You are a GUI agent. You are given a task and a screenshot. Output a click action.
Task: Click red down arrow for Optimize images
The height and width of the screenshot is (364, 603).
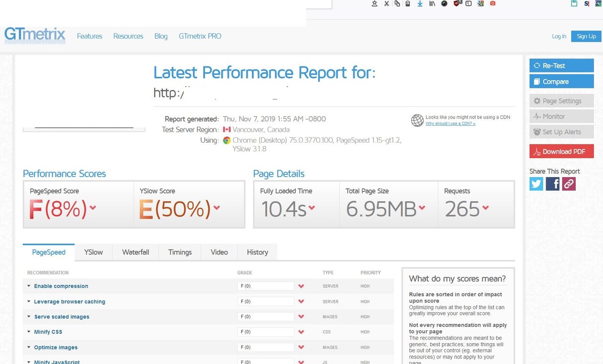point(301,347)
